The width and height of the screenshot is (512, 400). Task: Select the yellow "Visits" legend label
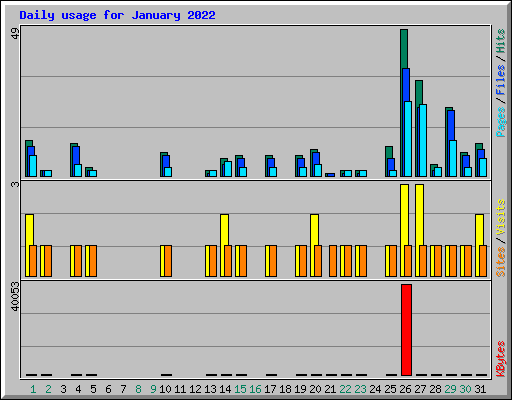[500, 218]
